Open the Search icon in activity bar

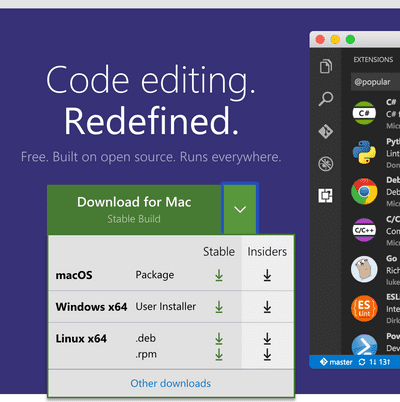pyautogui.click(x=326, y=99)
